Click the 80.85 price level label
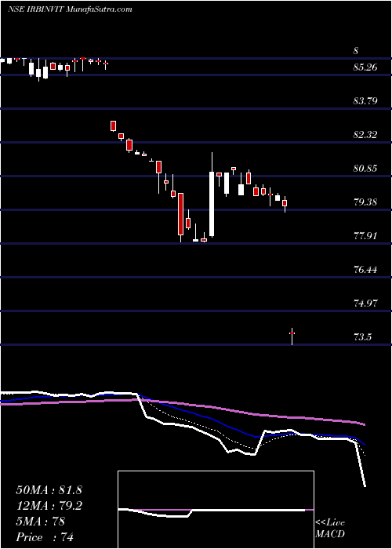The width and height of the screenshot is (392, 549). coord(365,169)
